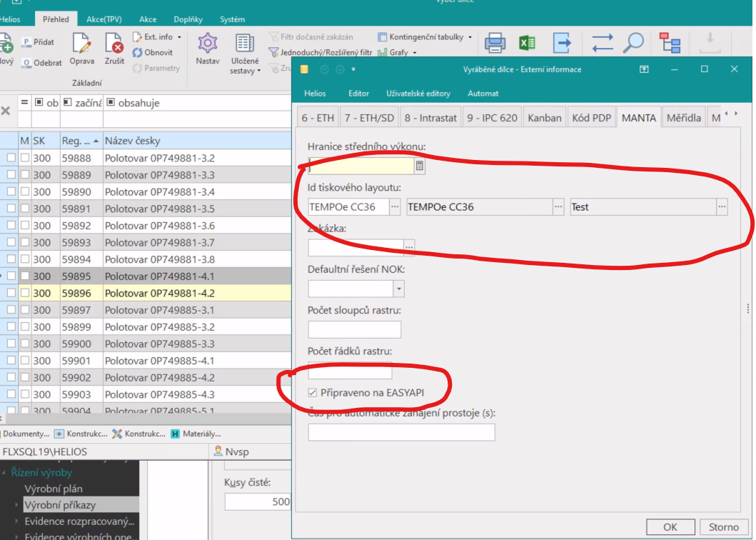Open the Uživatelské editory menu
756x540 pixels.
(x=418, y=94)
